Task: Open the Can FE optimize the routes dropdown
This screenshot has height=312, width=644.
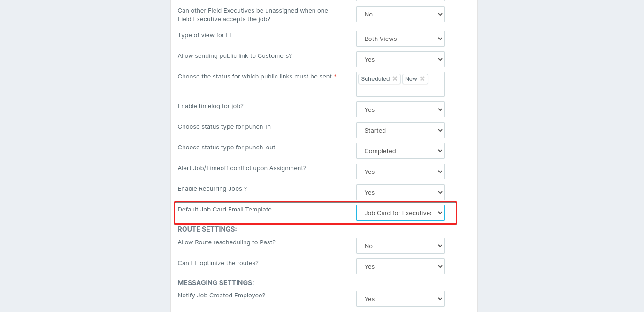Action: click(400, 267)
